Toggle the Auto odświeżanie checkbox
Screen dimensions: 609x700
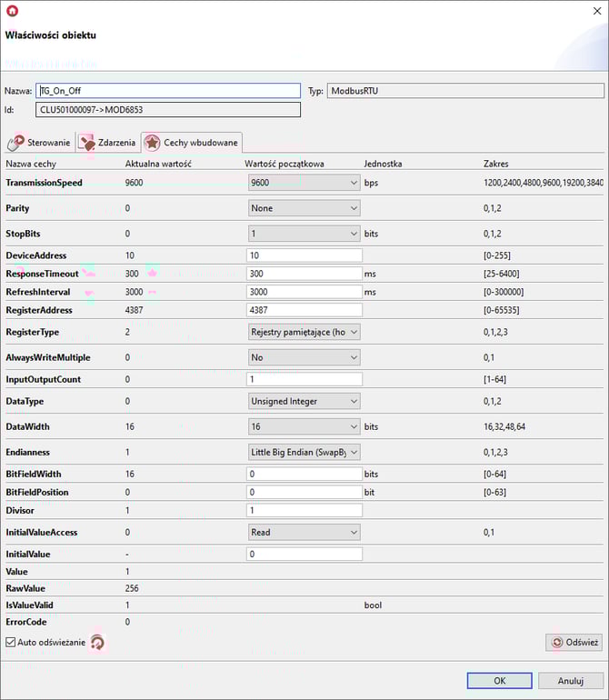tap(11, 643)
